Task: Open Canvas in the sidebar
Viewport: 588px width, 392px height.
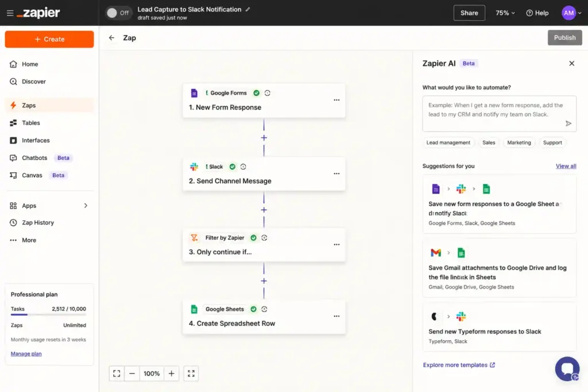Action: (x=49, y=175)
